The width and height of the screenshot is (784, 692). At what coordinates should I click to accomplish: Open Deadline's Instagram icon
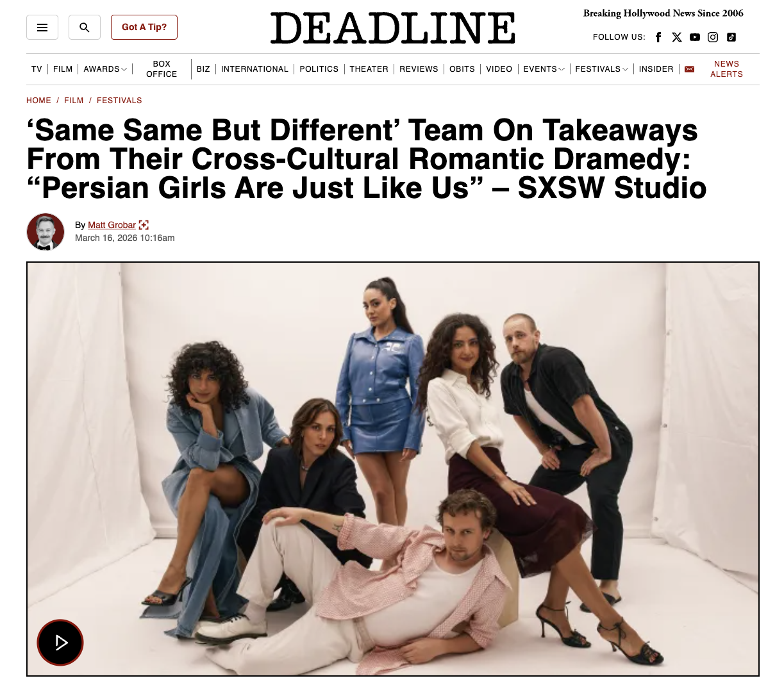click(713, 37)
